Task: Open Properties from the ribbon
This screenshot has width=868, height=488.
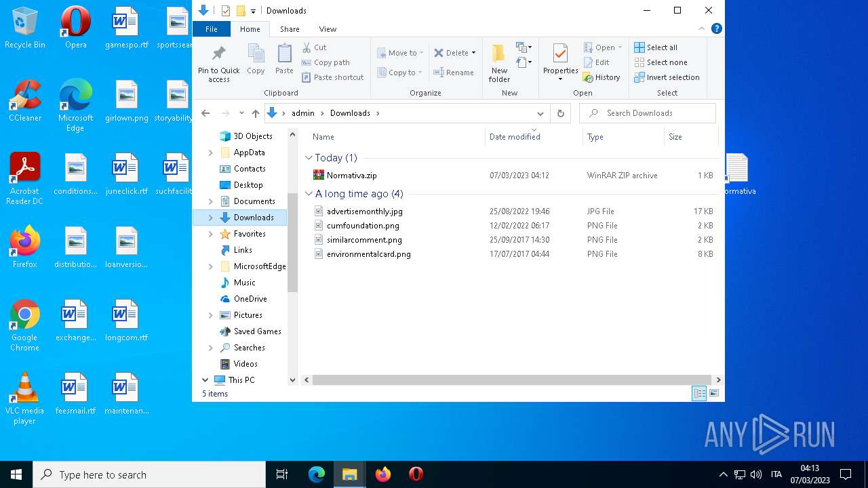Action: pyautogui.click(x=560, y=62)
